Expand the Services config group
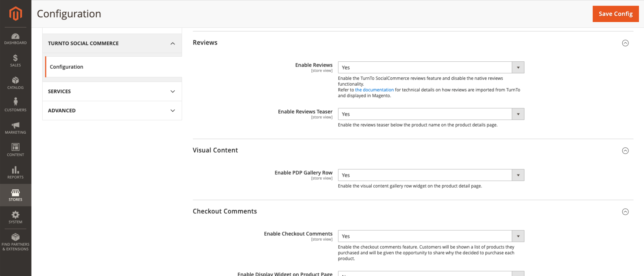Image resolution: width=644 pixels, height=276 pixels. point(112,91)
